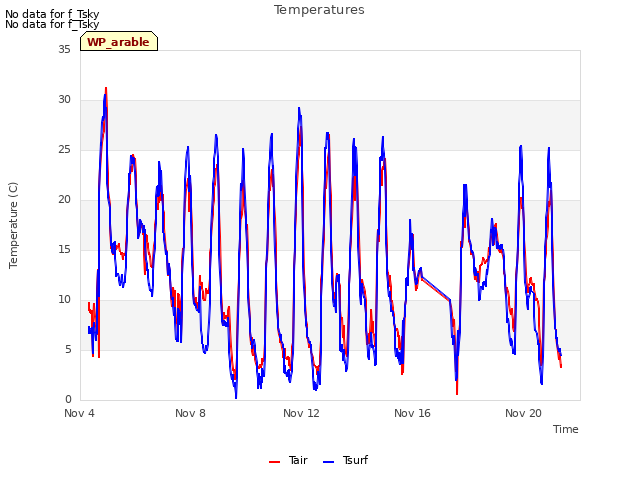Click the first 'No data for f_Tsky' message
Screen dimensions: 640x480
coord(52,14)
